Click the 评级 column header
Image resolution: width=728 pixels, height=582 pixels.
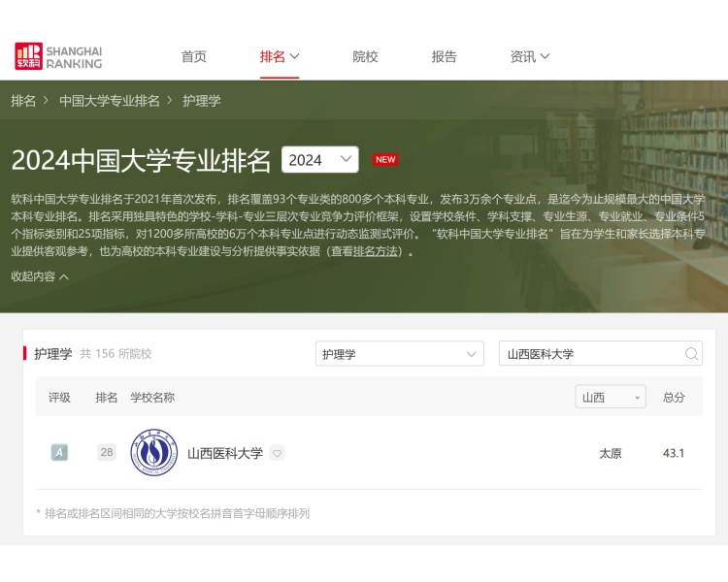click(x=59, y=398)
